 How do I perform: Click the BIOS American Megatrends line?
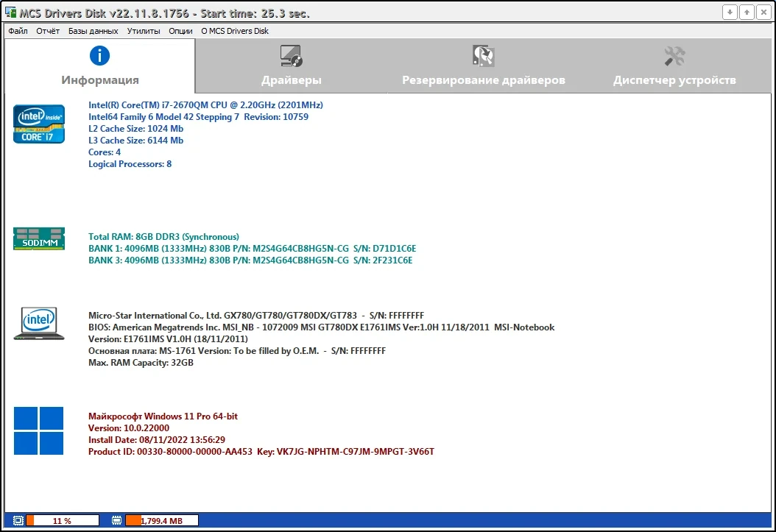click(321, 327)
